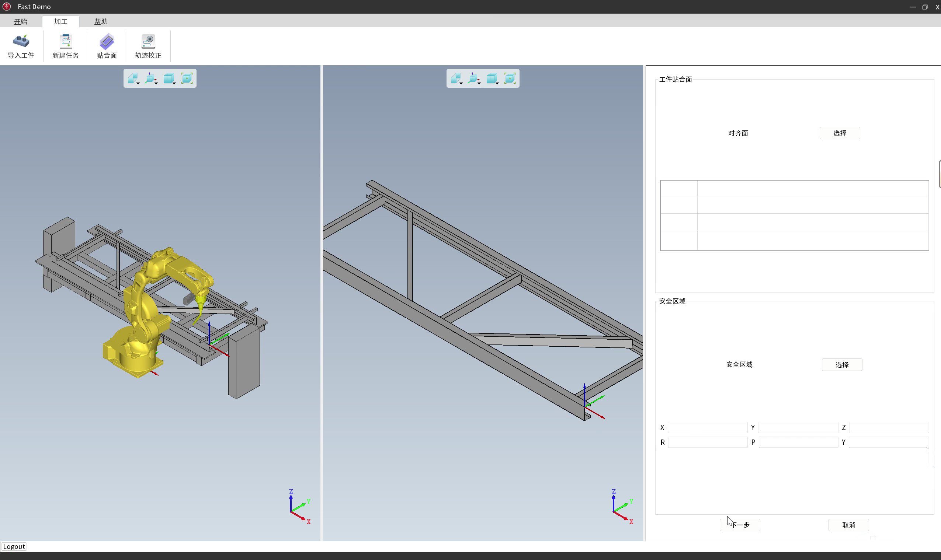The image size is (941, 560).
Task: Focus the R rotation input field
Action: click(x=708, y=442)
